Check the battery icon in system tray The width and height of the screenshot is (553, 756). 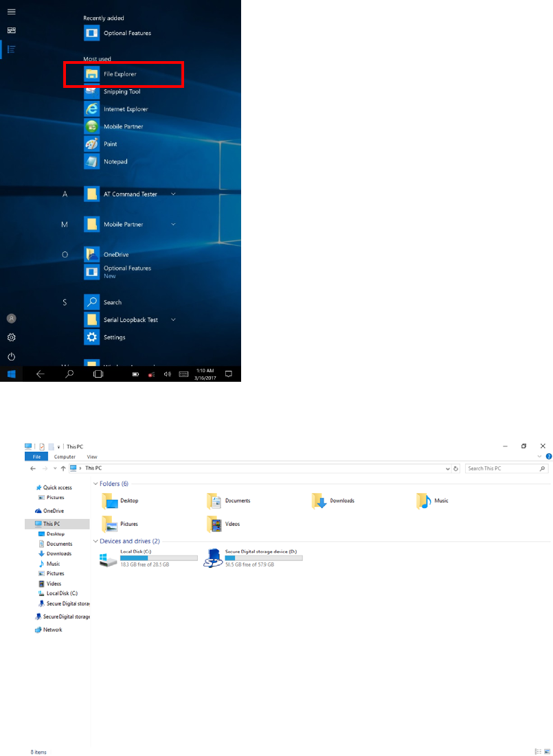136,374
